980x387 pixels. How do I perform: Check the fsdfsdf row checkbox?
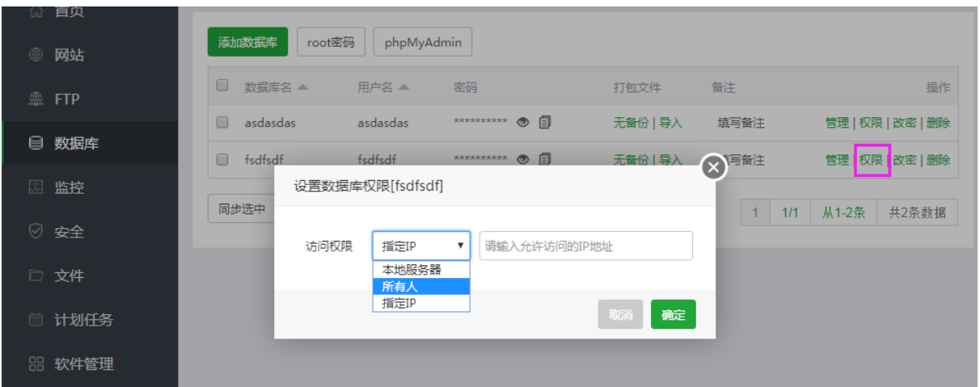(x=222, y=159)
